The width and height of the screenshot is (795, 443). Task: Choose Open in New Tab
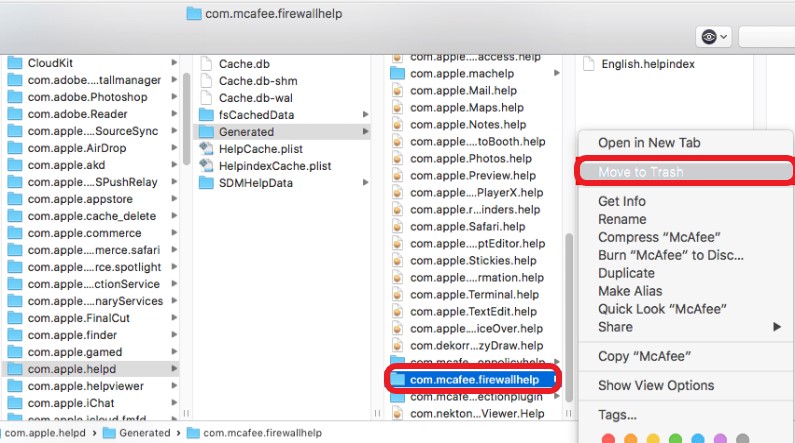tap(649, 143)
